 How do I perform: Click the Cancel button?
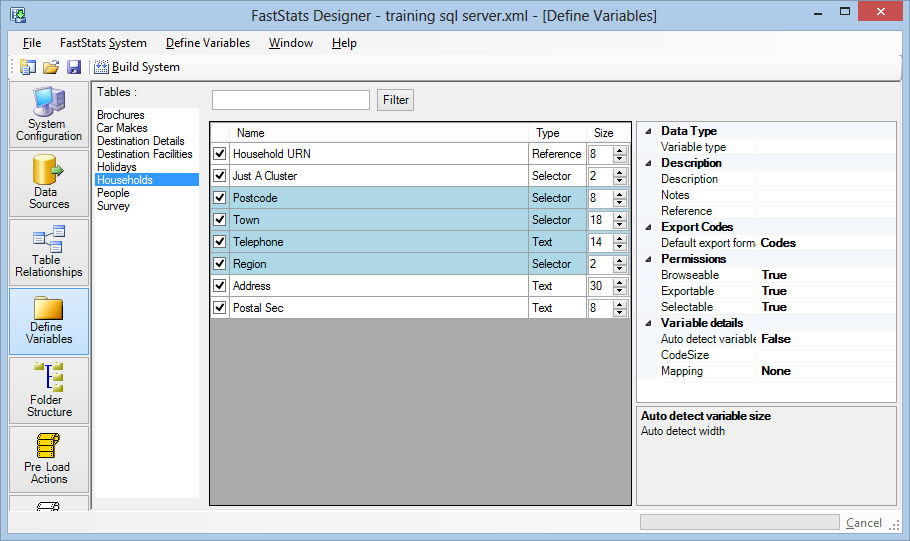click(x=864, y=523)
